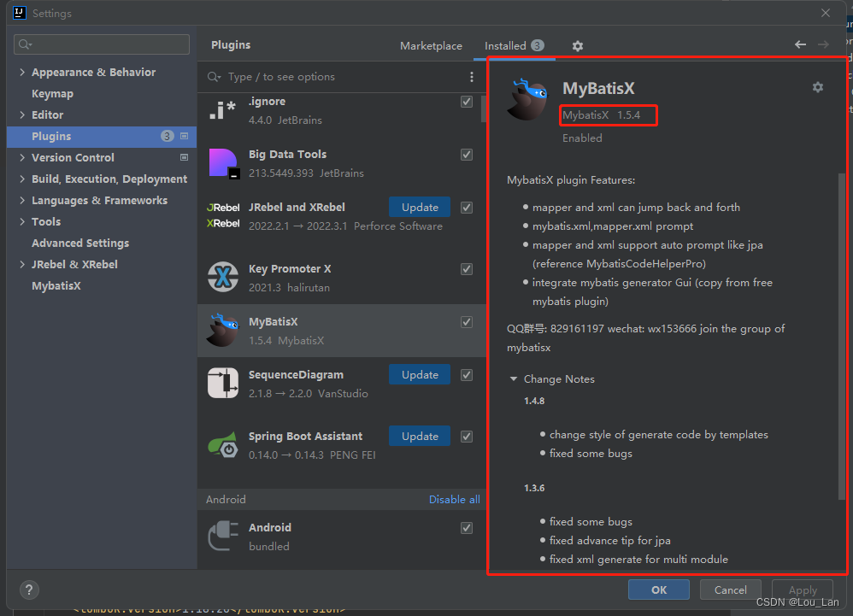
Task: Toggle Key Promoter X plugin checkbox
Action: click(x=466, y=269)
